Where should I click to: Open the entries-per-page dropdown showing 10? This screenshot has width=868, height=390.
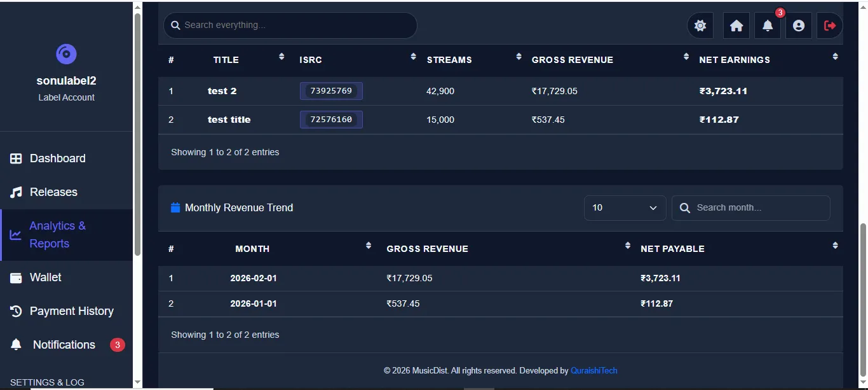625,208
